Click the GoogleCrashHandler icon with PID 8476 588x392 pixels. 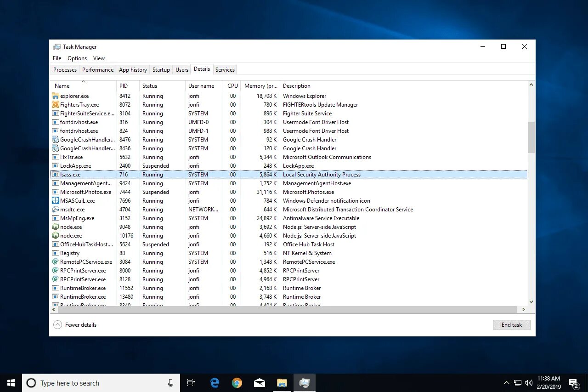click(56, 140)
